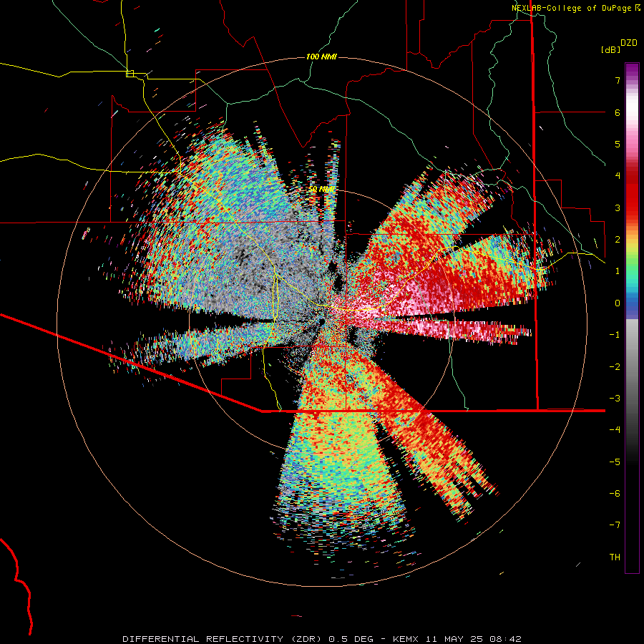
Task: Click the ZDR color scale bar
Action: point(632,318)
